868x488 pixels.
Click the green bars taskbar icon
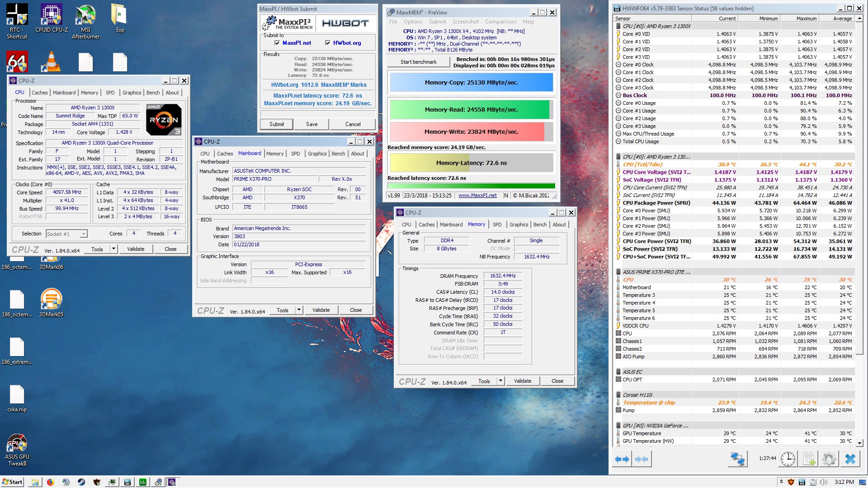pos(143,482)
